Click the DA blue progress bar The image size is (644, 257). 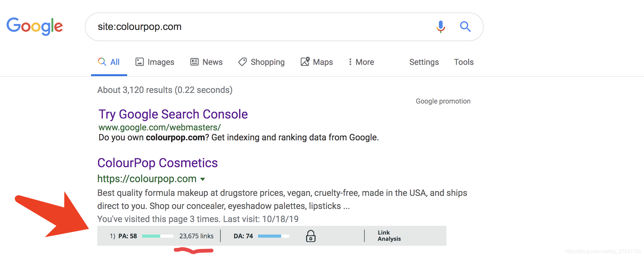273,236
